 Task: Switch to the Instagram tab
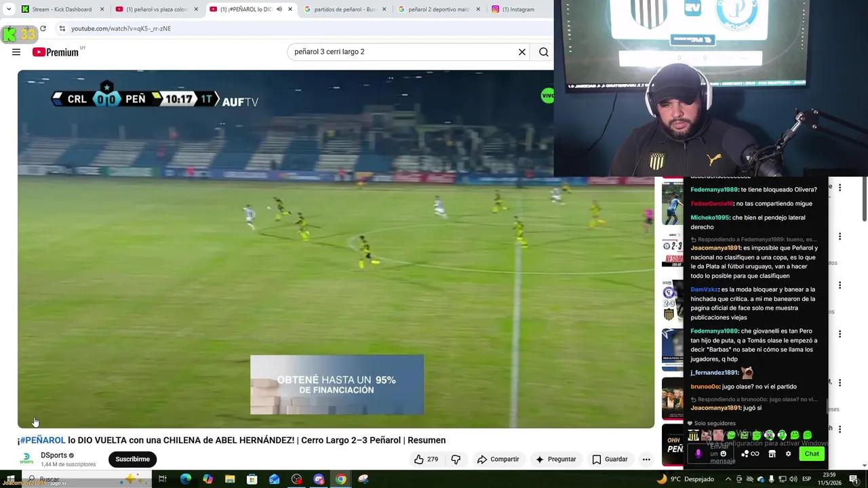[513, 9]
